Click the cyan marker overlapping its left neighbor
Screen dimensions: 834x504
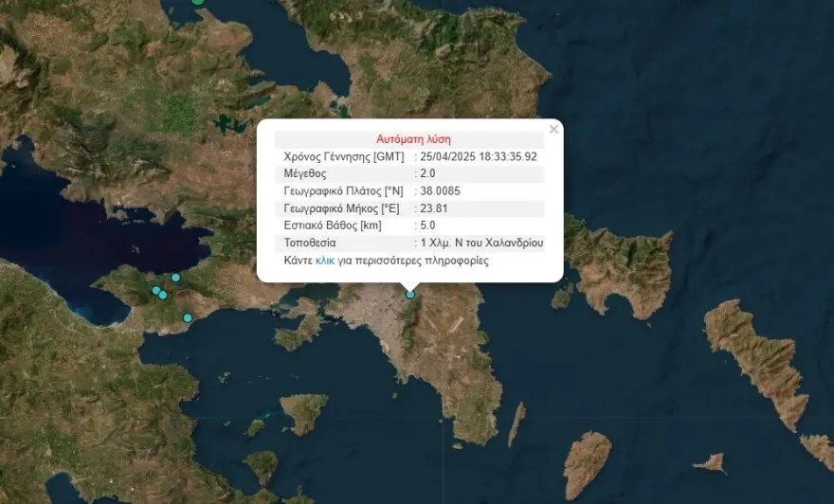pyautogui.click(x=164, y=296)
